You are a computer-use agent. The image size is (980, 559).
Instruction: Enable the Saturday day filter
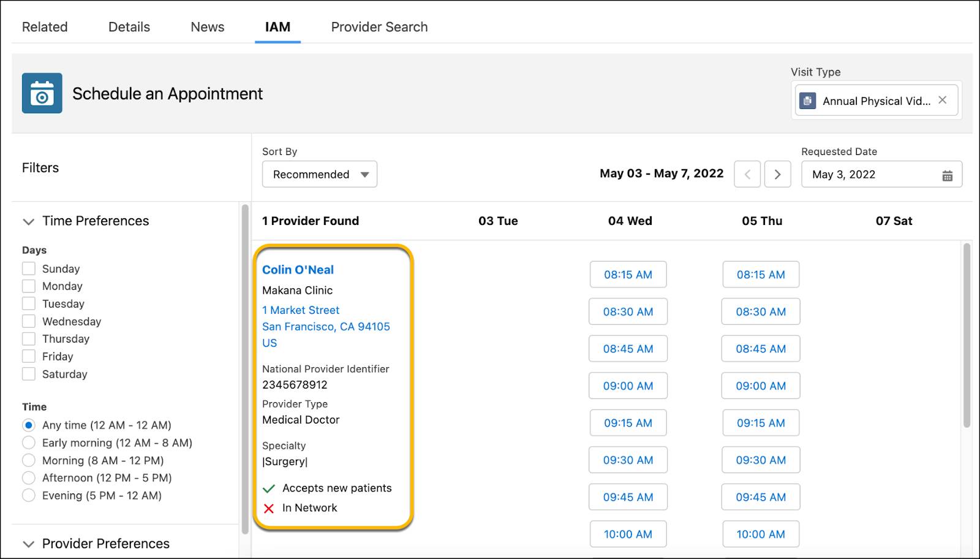point(29,374)
